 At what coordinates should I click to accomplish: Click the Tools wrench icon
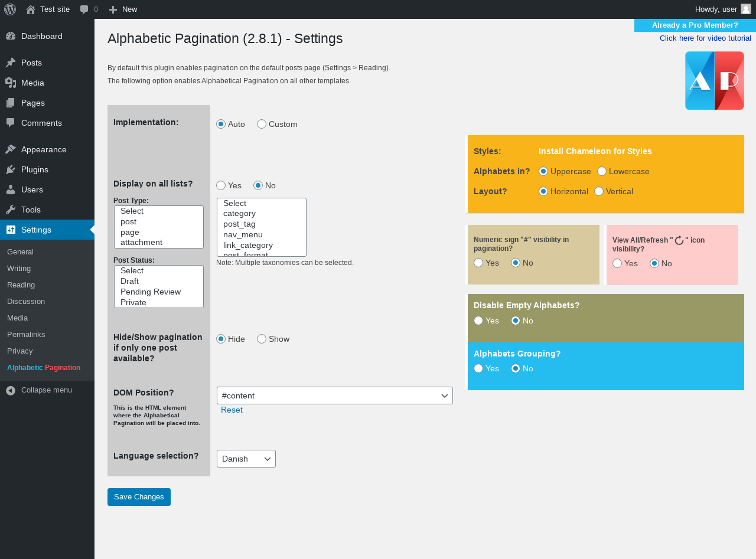pos(11,210)
